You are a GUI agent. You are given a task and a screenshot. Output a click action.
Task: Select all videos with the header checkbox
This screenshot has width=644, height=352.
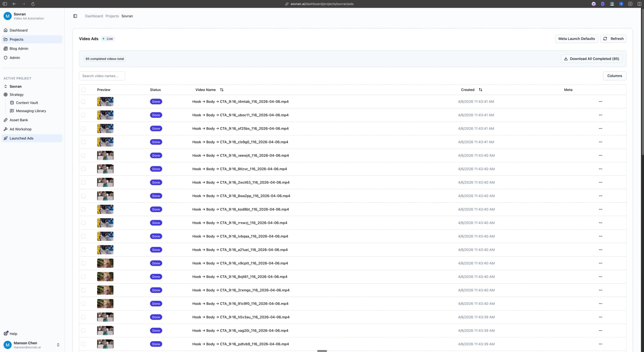[x=84, y=90]
